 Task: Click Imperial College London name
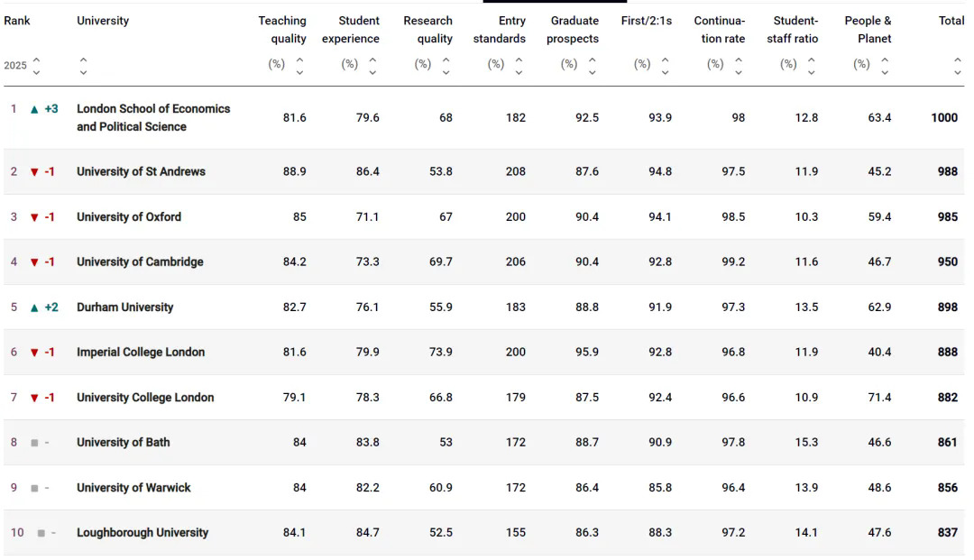[141, 352]
